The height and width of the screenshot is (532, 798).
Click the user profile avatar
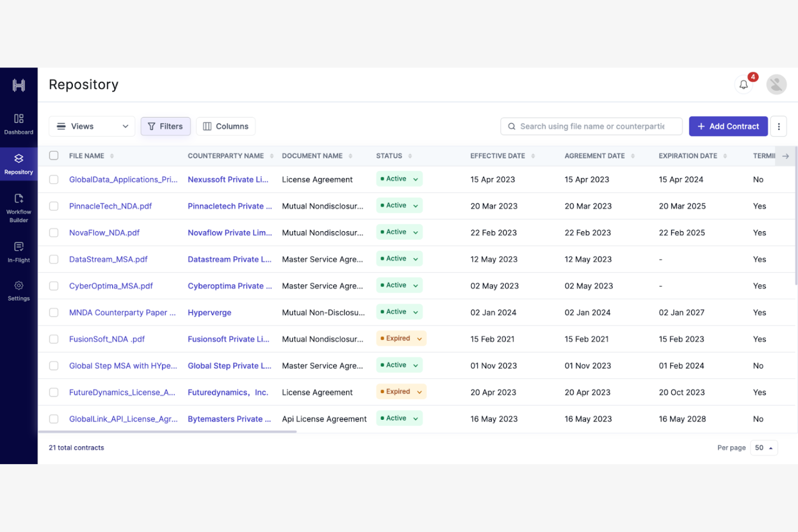(x=776, y=85)
